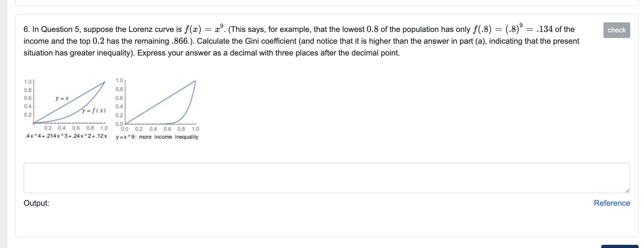The image size is (644, 248).
Task: Click the 1.0 axis tick on left graph
Action: click(x=28, y=82)
